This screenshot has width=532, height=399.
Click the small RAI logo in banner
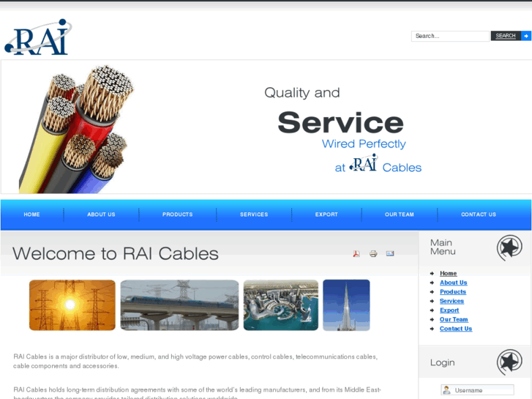tap(364, 163)
